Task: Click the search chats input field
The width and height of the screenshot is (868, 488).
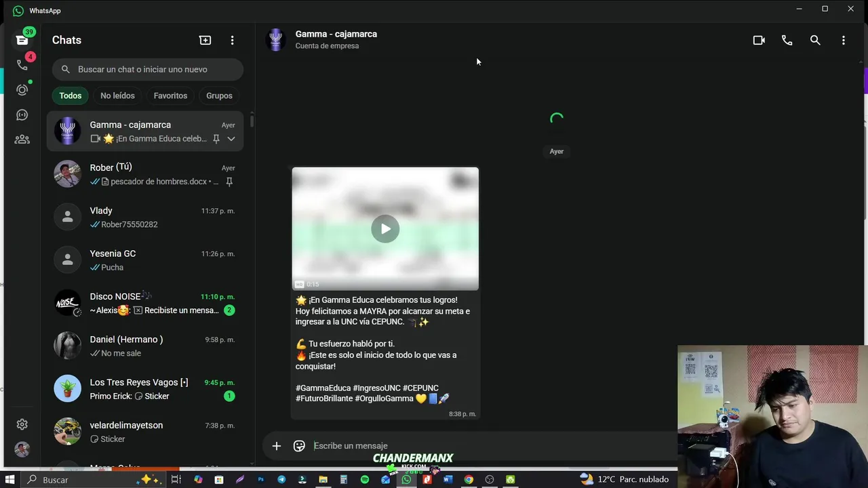Action: tap(148, 69)
